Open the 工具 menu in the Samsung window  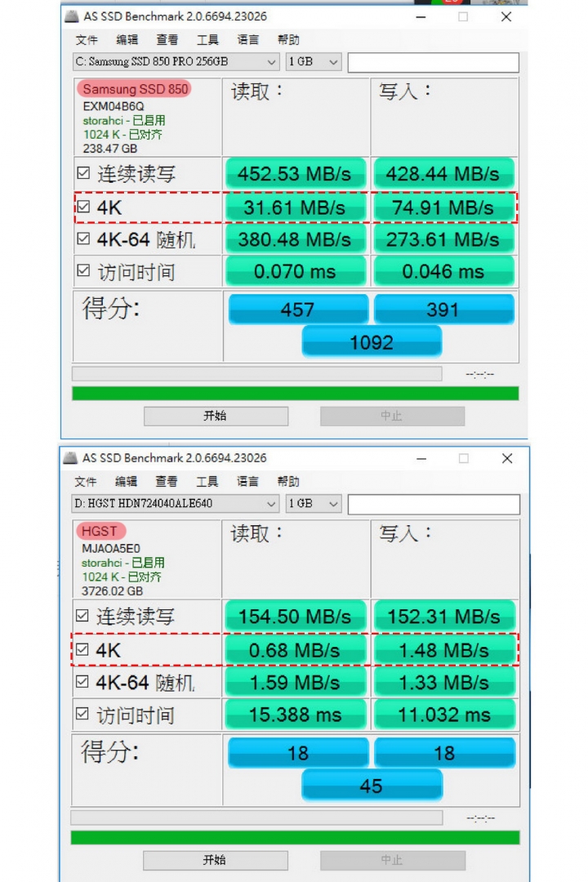207,39
